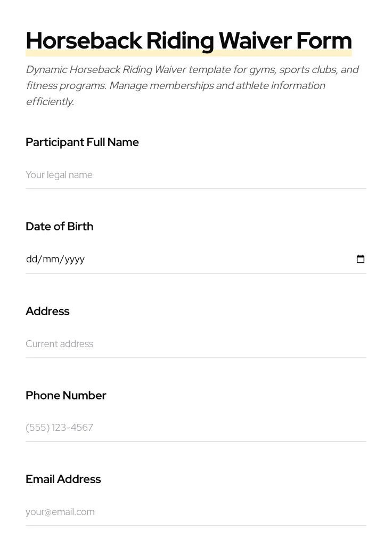Click the word Form in the title
392x546 pixels.
tap(324, 41)
